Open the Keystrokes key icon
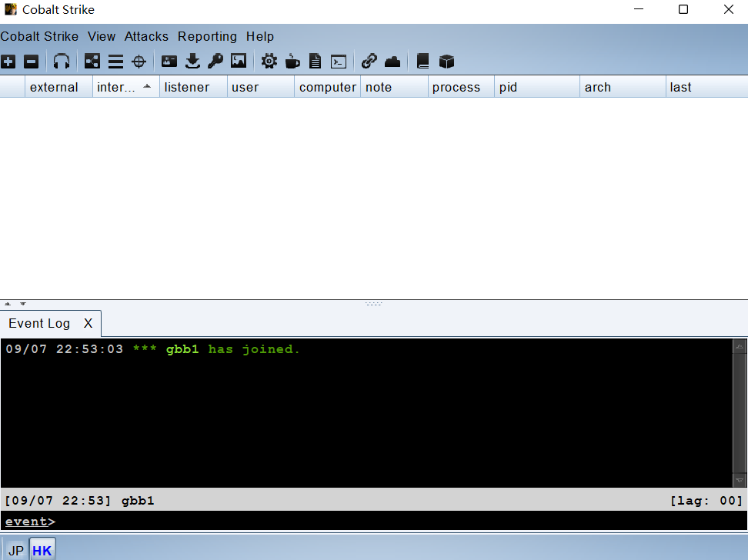This screenshot has height=560, width=748. (215, 62)
